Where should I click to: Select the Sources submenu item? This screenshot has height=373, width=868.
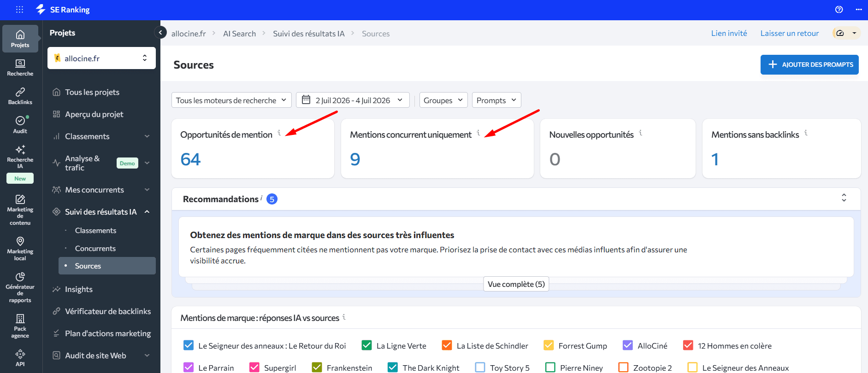(x=107, y=266)
